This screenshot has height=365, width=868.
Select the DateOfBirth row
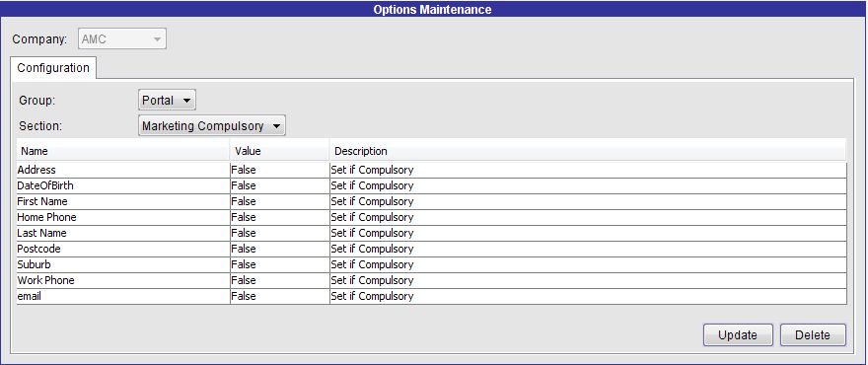pos(431,185)
